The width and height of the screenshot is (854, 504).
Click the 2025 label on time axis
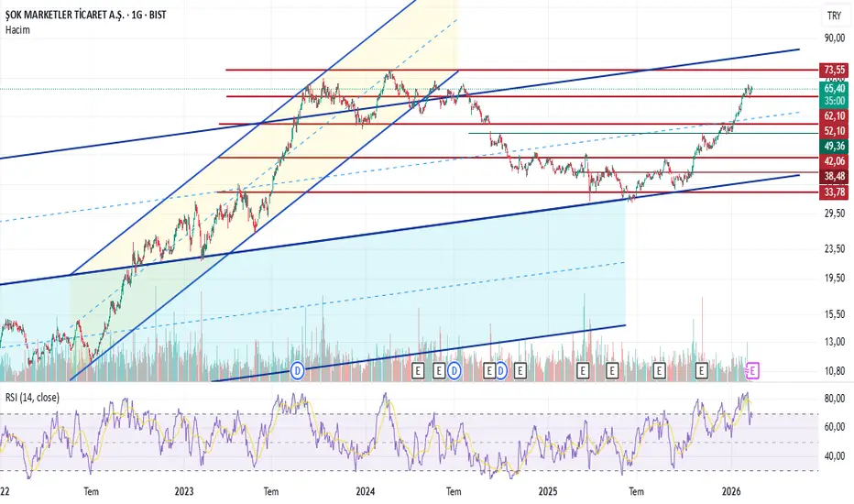(548, 491)
